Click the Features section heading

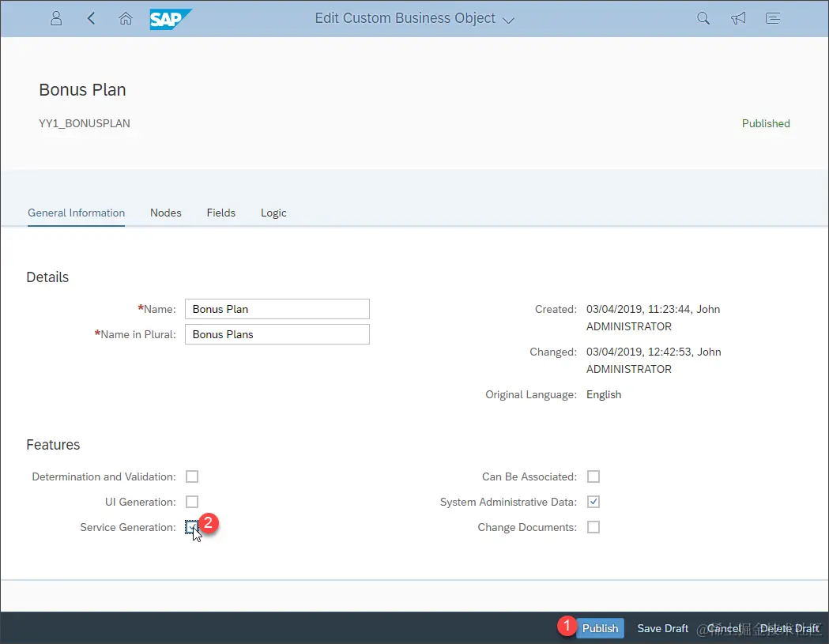coord(53,445)
